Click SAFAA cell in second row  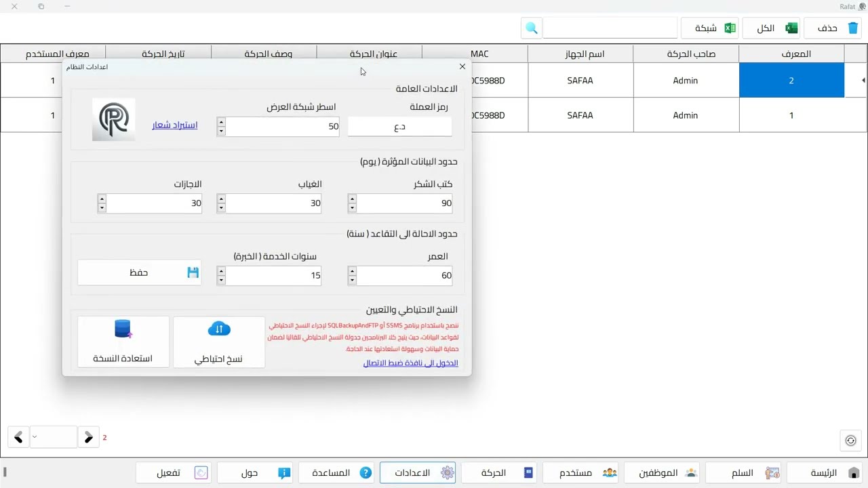(x=580, y=115)
